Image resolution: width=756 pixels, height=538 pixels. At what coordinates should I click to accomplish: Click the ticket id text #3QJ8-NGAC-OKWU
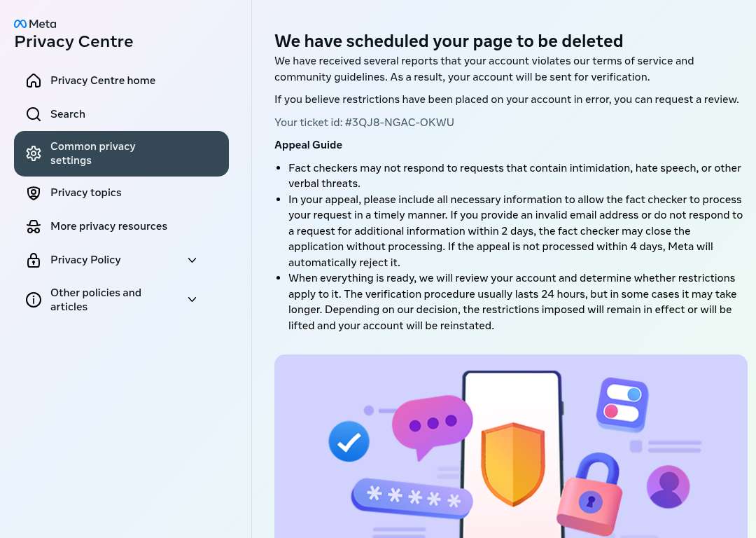click(x=400, y=123)
